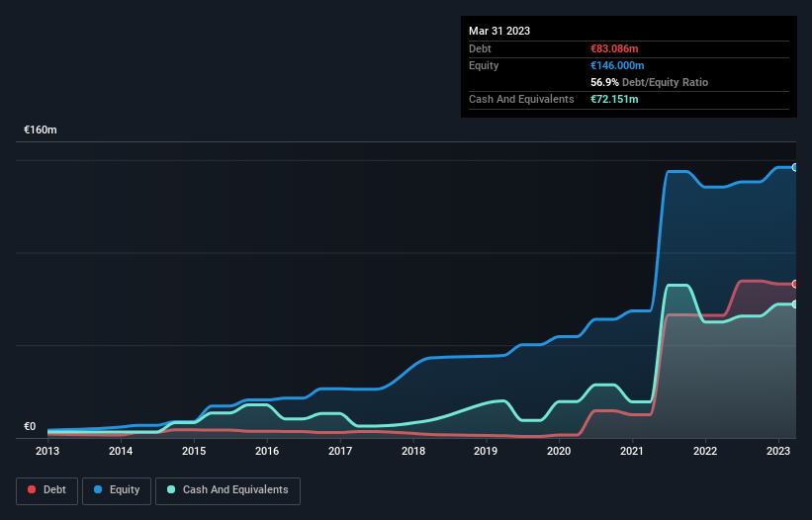Toggle the Debt legend item

pos(45,490)
